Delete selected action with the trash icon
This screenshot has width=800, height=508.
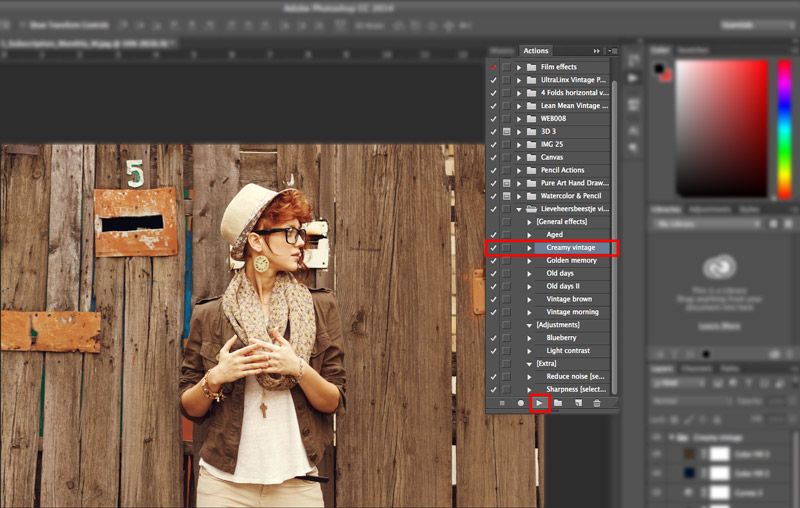point(596,403)
